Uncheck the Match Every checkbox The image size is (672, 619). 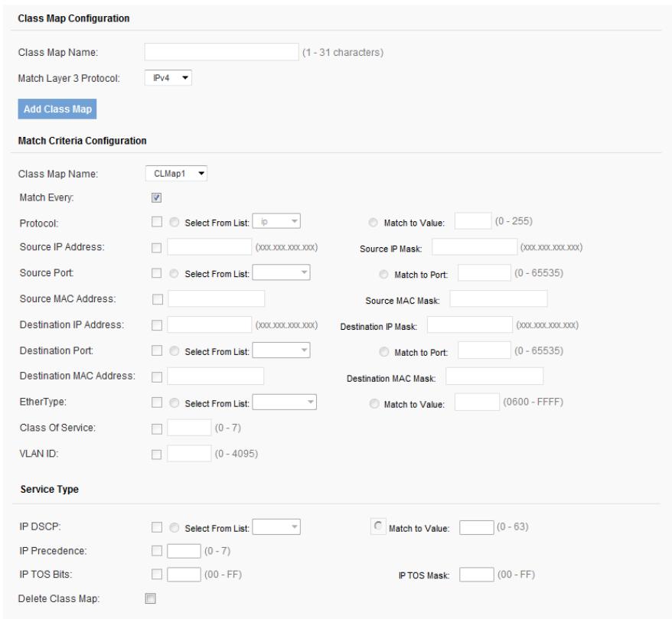point(156,197)
